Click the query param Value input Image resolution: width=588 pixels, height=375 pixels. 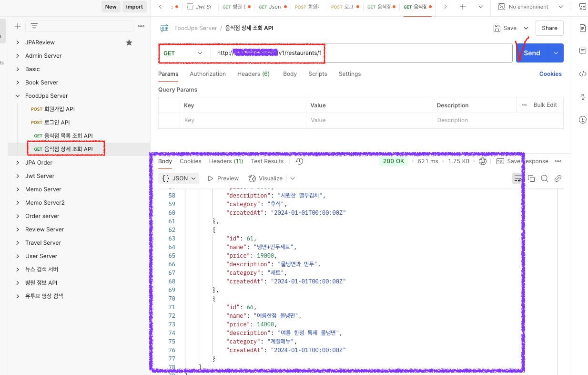(x=369, y=120)
